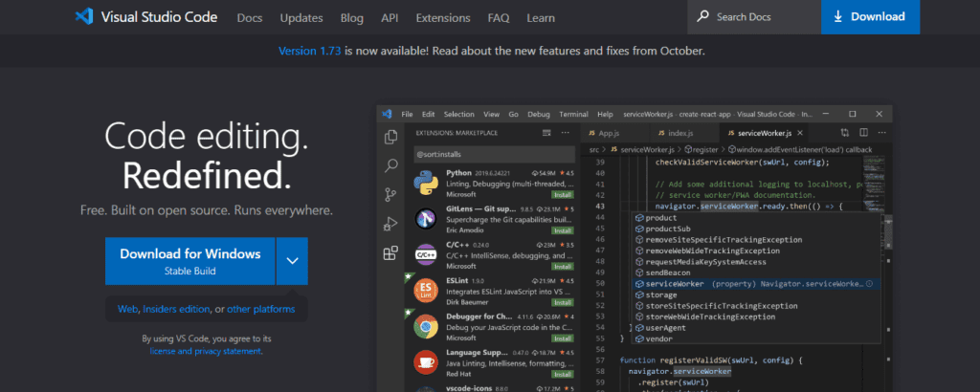The width and height of the screenshot is (980, 392).
Task: Open the Terminal menu
Action: [x=574, y=114]
